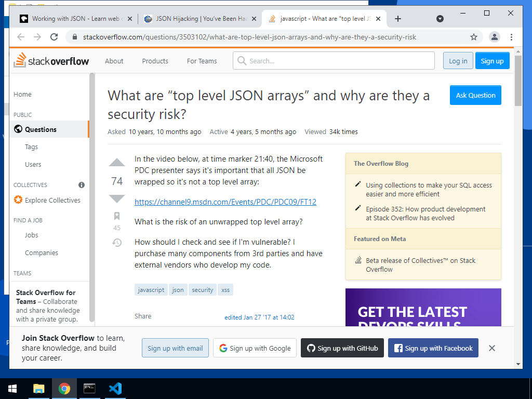Image resolution: width=532 pixels, height=399 pixels.
Task: Click the browser address bar URL
Action: 249,37
